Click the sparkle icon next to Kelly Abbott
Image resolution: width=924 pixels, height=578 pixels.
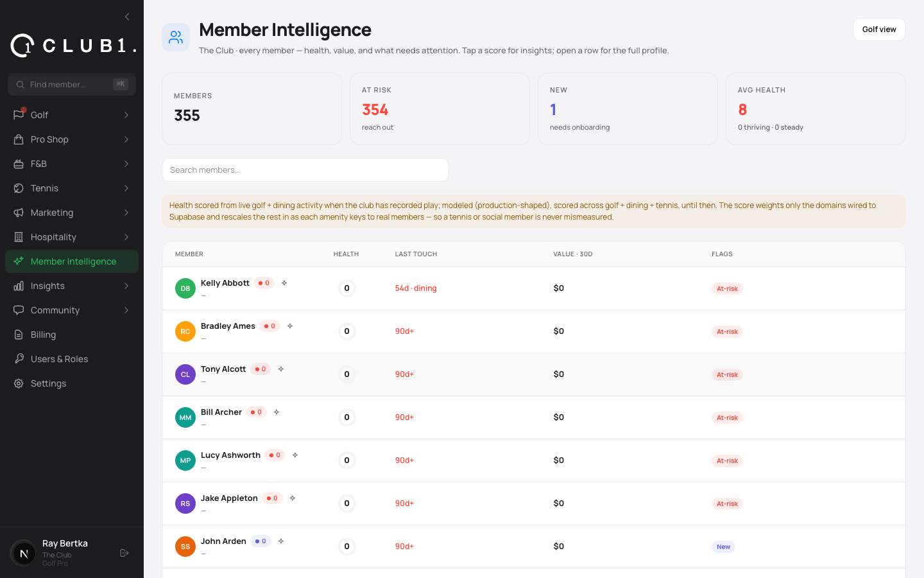coord(284,283)
